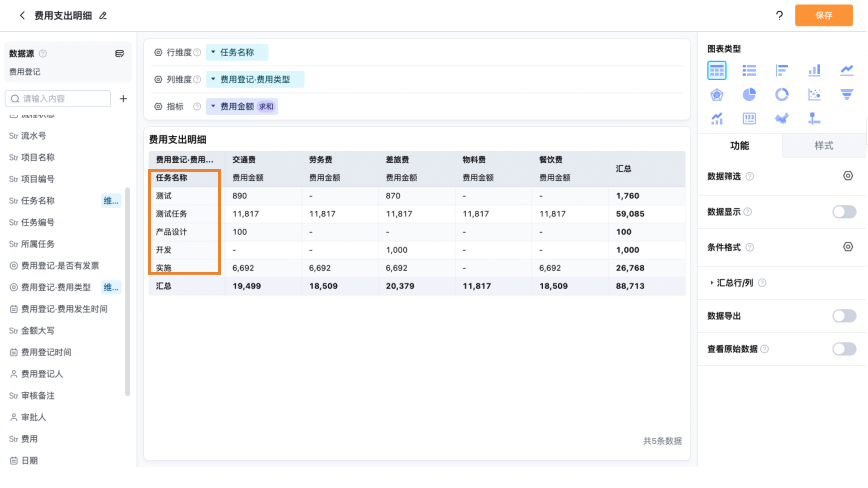The image size is (868, 488).
Task: Click the help icon beside 行维度
Action: (x=197, y=53)
